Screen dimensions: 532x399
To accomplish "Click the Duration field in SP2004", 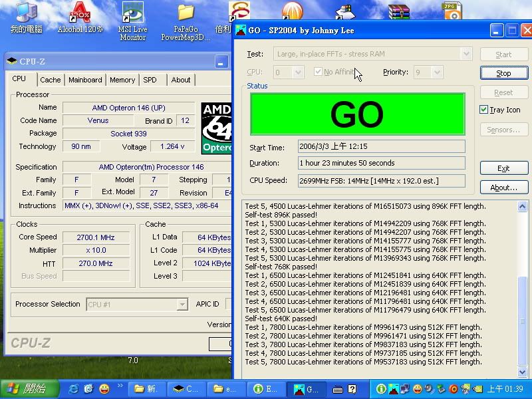I will (381, 163).
